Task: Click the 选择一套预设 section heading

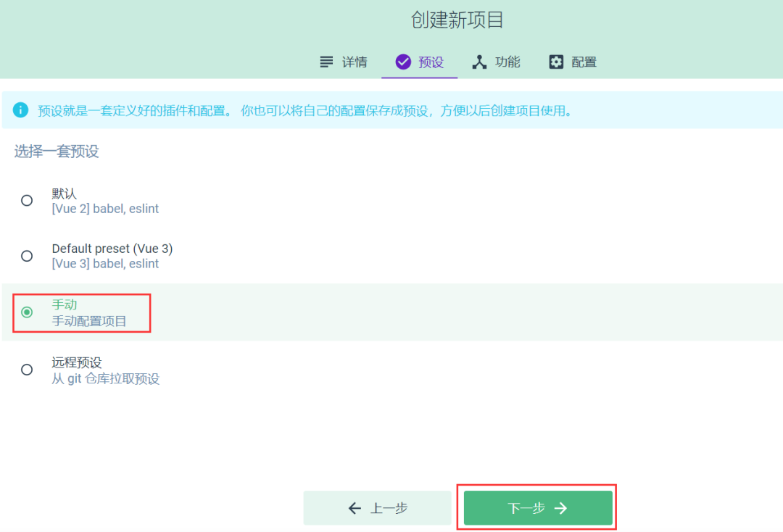Action: click(x=56, y=152)
